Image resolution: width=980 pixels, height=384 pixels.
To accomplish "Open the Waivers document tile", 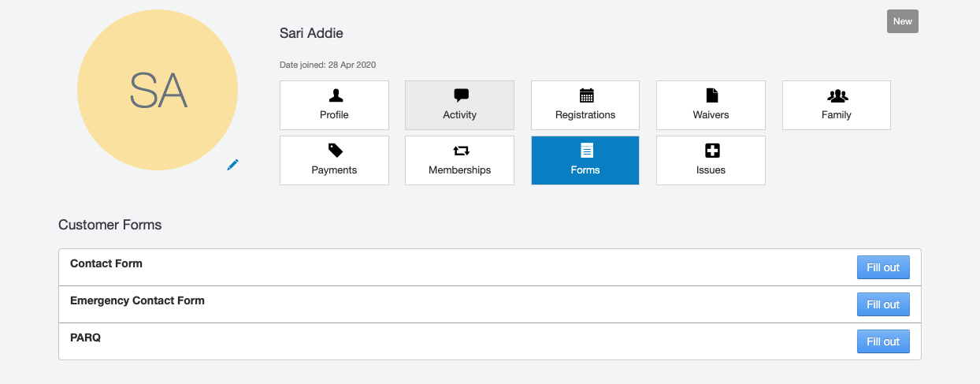I will click(x=711, y=105).
